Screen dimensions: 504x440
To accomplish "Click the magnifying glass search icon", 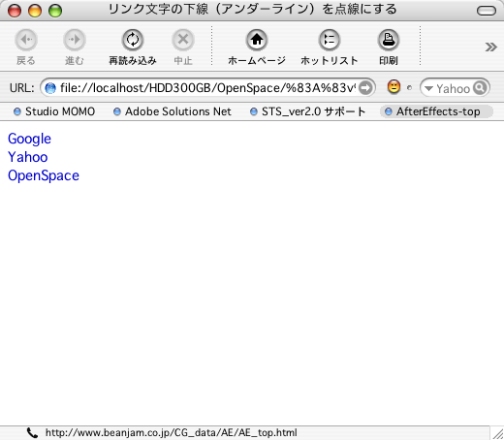I will pos(480,87).
